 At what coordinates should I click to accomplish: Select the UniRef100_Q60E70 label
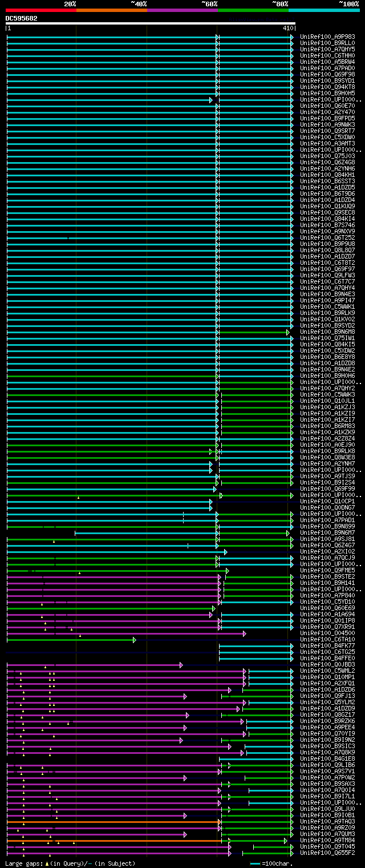pyautogui.click(x=328, y=106)
